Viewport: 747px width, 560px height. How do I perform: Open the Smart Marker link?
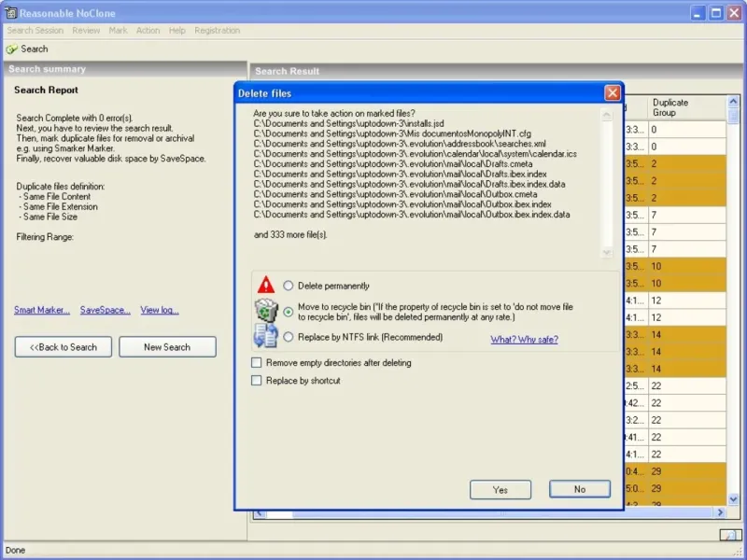tap(42, 310)
